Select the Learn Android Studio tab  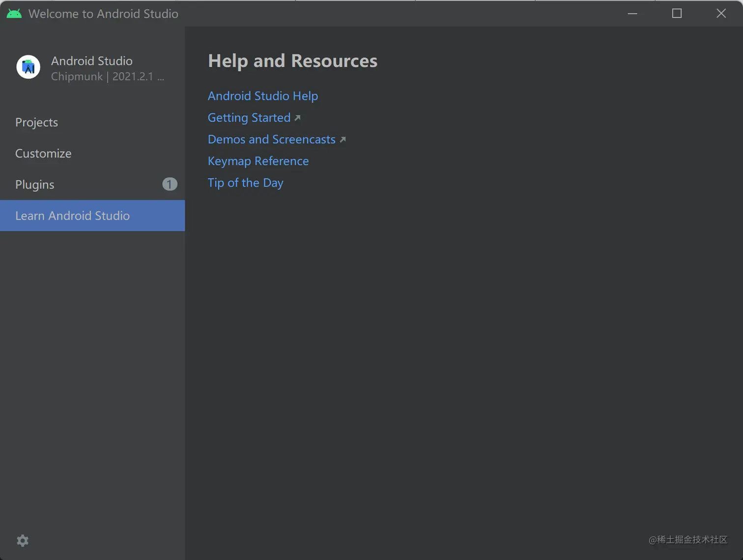point(73,216)
